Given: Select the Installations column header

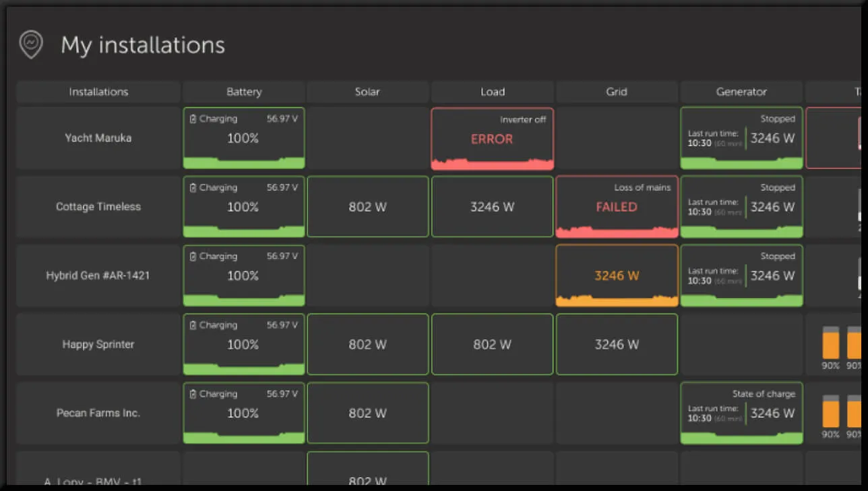Looking at the screenshot, I should point(98,92).
